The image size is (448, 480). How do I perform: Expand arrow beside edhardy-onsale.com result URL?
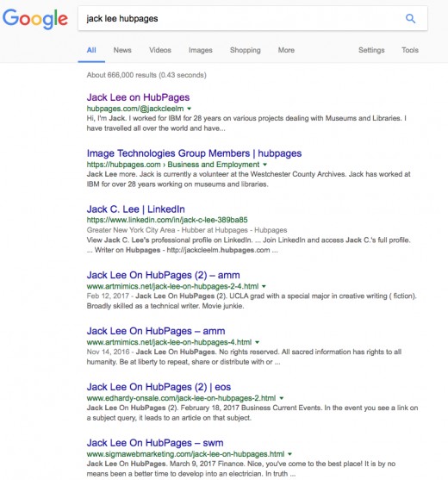(281, 398)
